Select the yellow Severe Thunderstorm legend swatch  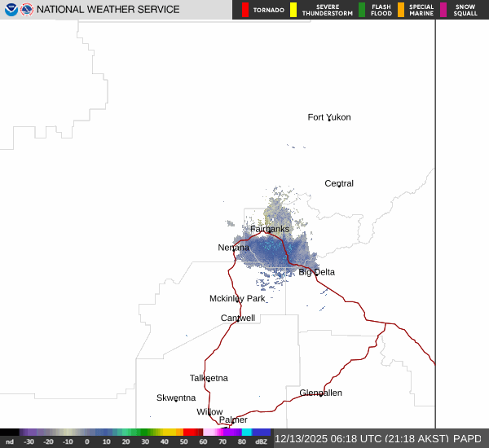pyautogui.click(x=293, y=10)
